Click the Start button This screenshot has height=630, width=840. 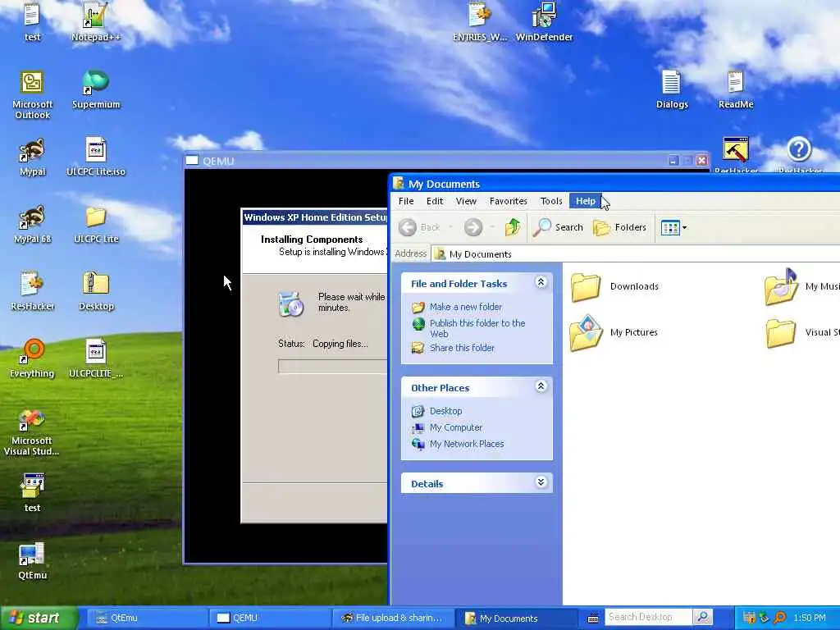pos(38,618)
